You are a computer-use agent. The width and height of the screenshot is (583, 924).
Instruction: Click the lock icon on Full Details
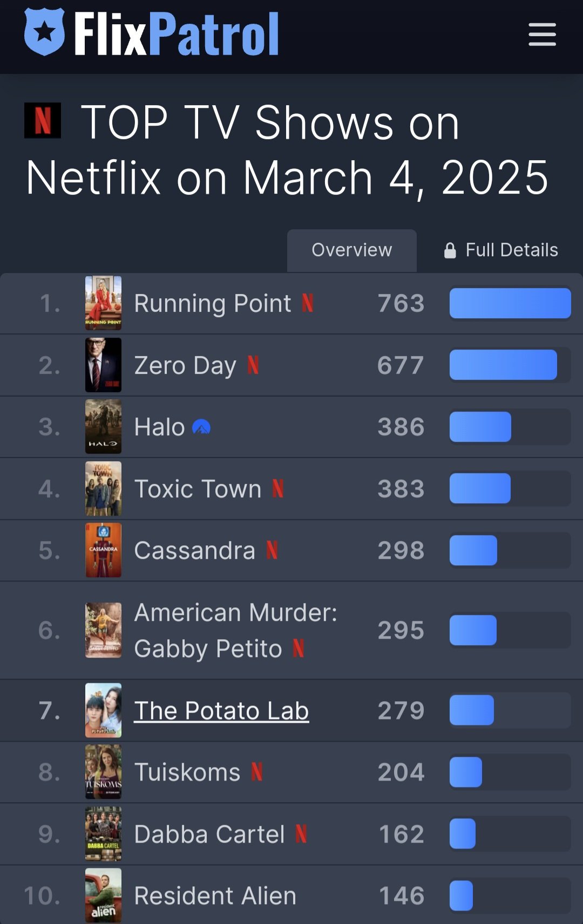click(x=450, y=250)
